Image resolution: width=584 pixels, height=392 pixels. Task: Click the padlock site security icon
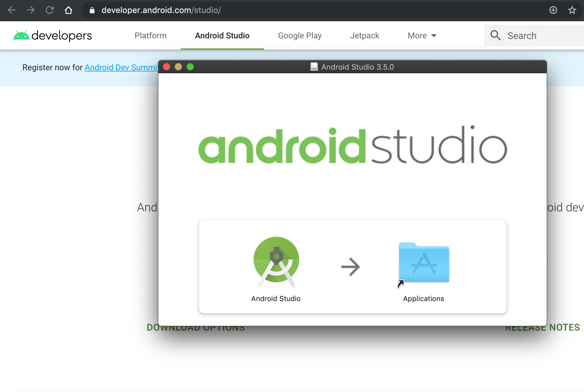pos(92,10)
